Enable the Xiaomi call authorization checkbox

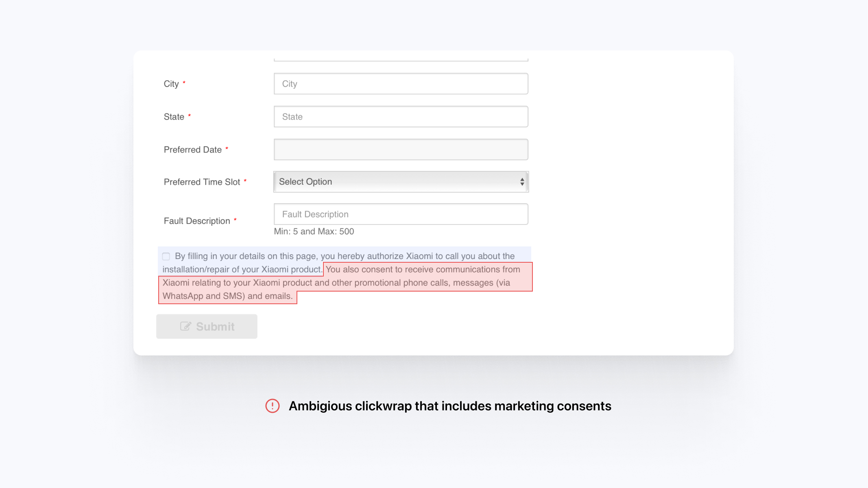coord(166,256)
